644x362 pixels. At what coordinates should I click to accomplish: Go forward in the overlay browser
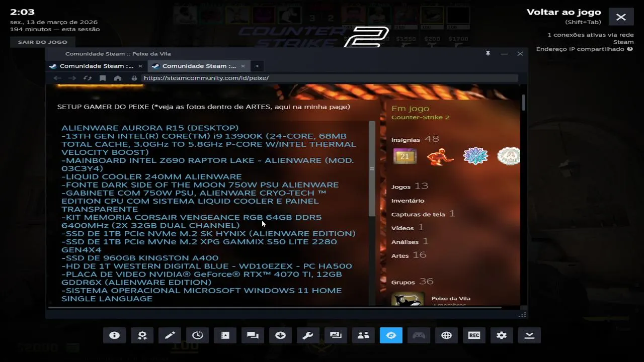coord(72,78)
